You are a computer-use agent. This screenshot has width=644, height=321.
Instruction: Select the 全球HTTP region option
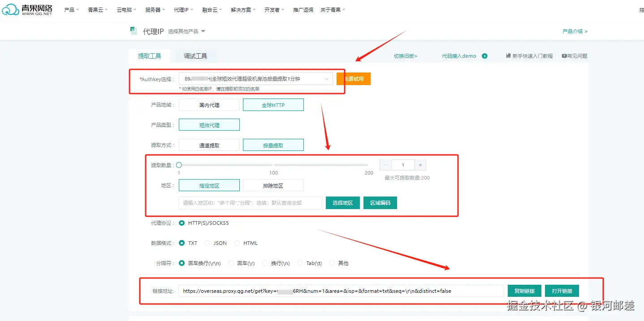(x=273, y=105)
